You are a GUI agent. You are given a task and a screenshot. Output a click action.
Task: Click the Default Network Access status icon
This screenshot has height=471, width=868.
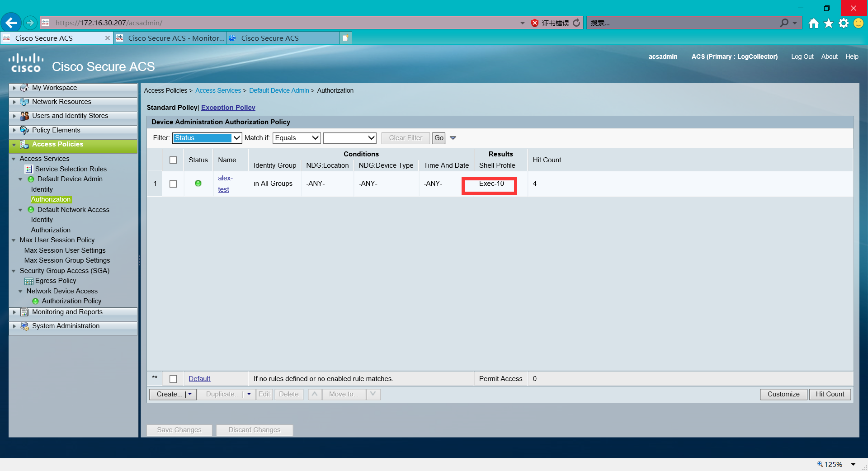(x=31, y=210)
